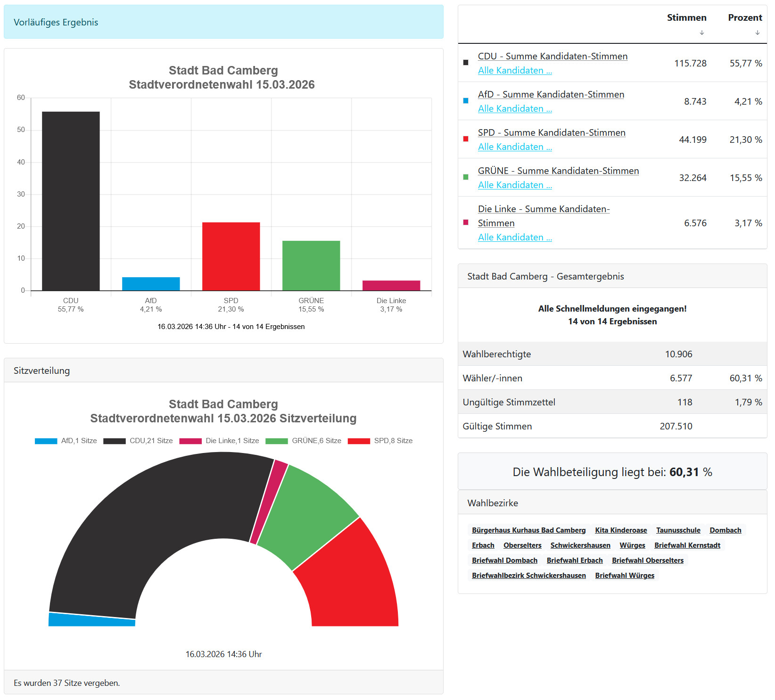Image resolution: width=775 pixels, height=700 pixels.
Task: Click the blue AfD color square
Action: coord(466,101)
